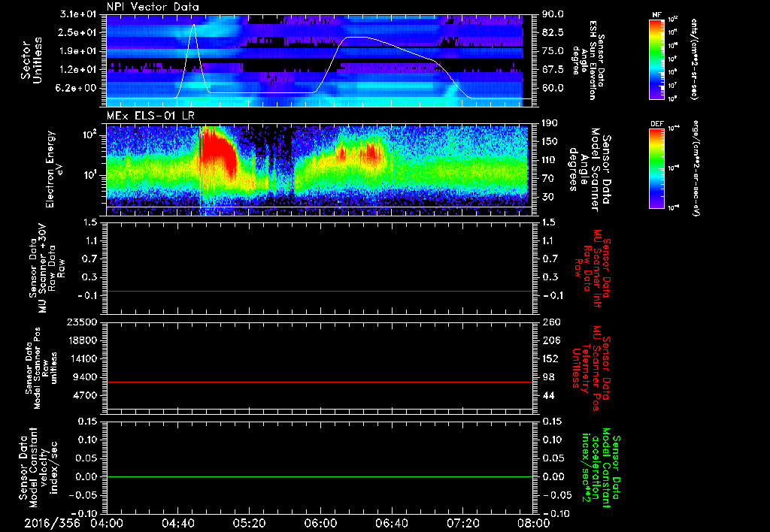The width and height of the screenshot is (770, 532).
Task: Click the green zero-velocity trace line
Action: pyautogui.click(x=319, y=476)
